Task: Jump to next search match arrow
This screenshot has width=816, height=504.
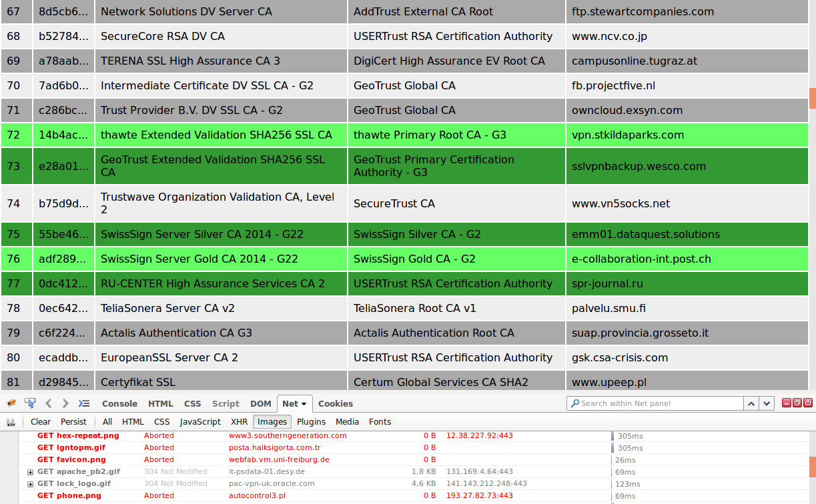Action: (x=767, y=403)
